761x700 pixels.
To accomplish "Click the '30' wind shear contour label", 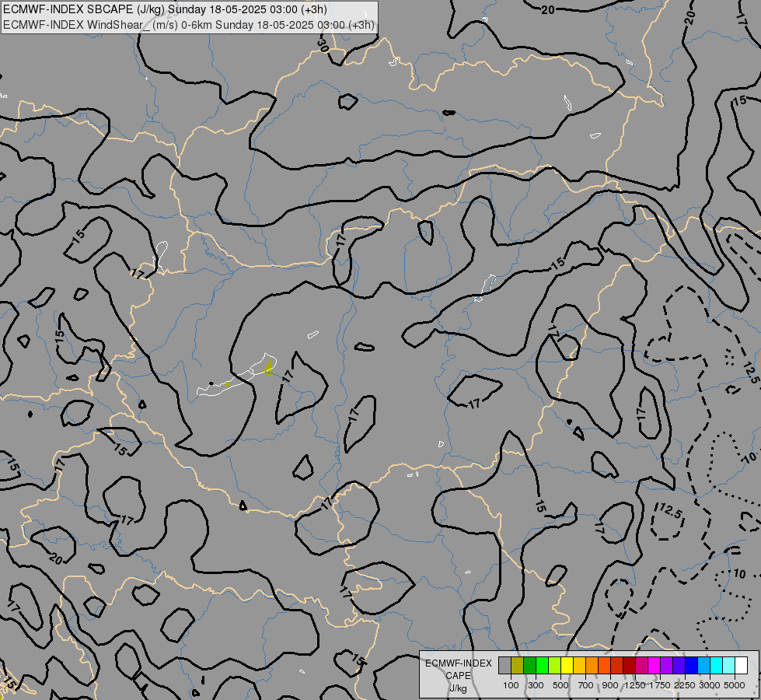I will tap(323, 46).
